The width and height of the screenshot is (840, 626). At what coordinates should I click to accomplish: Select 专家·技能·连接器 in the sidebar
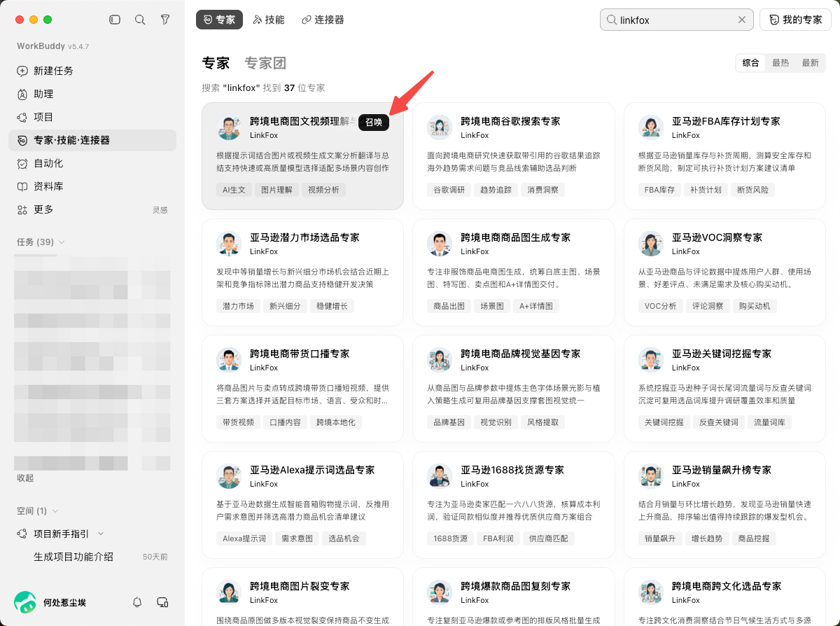(x=92, y=140)
